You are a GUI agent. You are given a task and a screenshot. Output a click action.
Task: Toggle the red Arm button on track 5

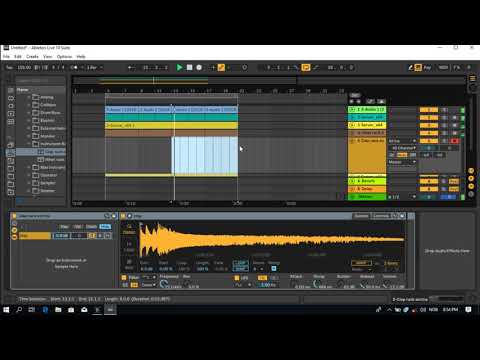point(454,141)
